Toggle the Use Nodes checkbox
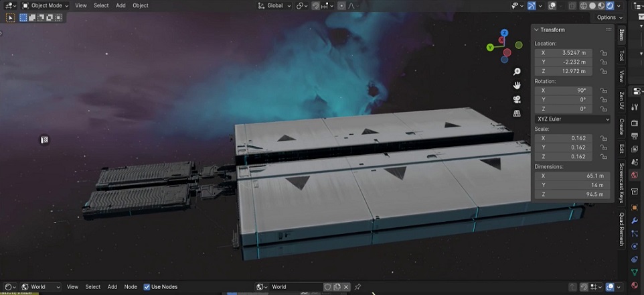Image resolution: width=644 pixels, height=295 pixels. coord(147,287)
